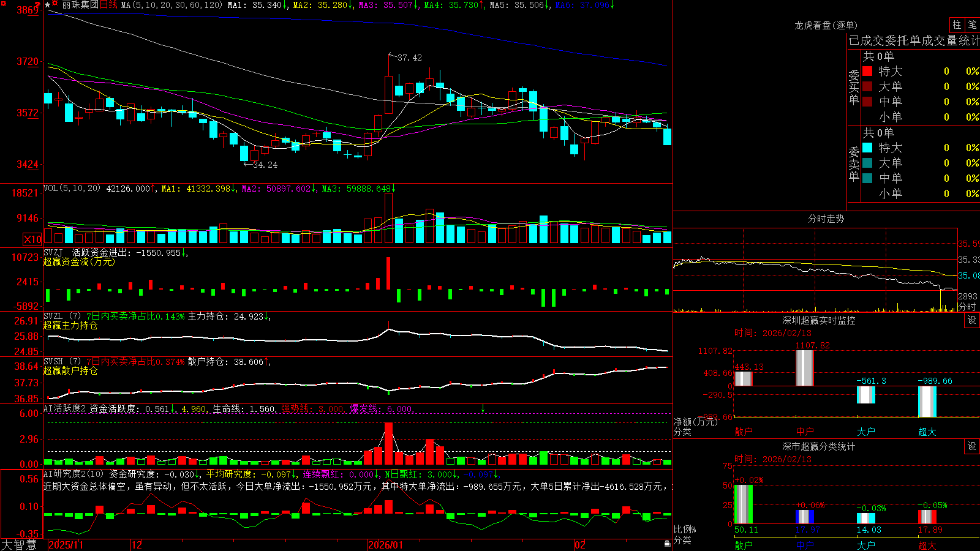
Task: Click the favorite star icon before 丽珠集团
Action: [48, 5]
